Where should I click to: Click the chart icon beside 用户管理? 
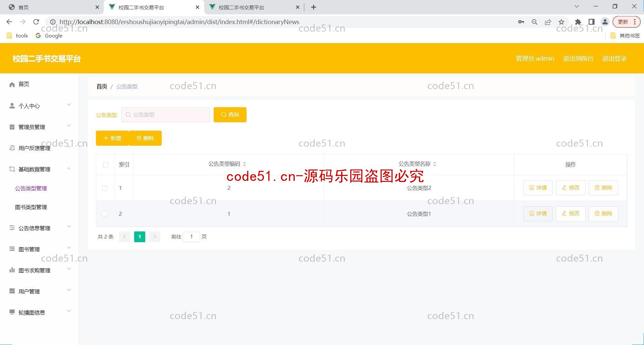(12, 291)
